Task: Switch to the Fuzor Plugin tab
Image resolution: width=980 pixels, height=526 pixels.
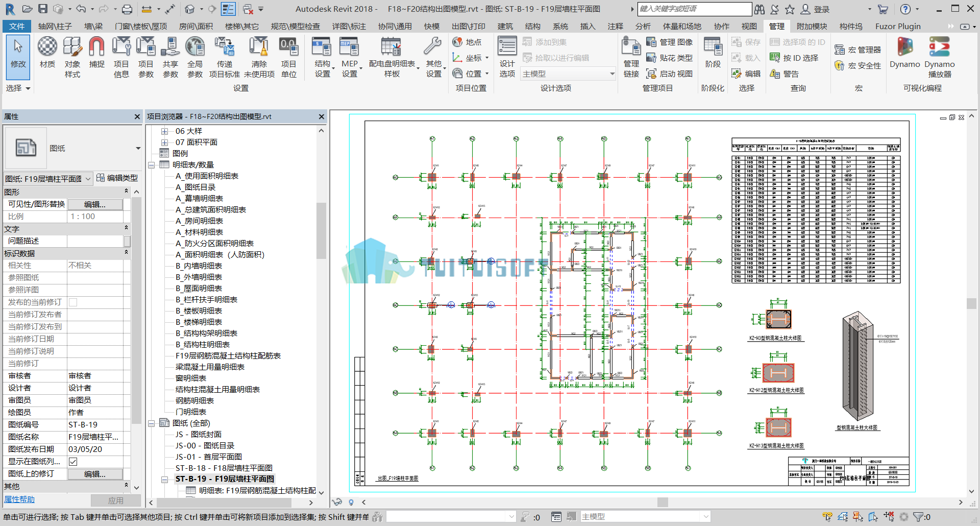Action: [898, 26]
